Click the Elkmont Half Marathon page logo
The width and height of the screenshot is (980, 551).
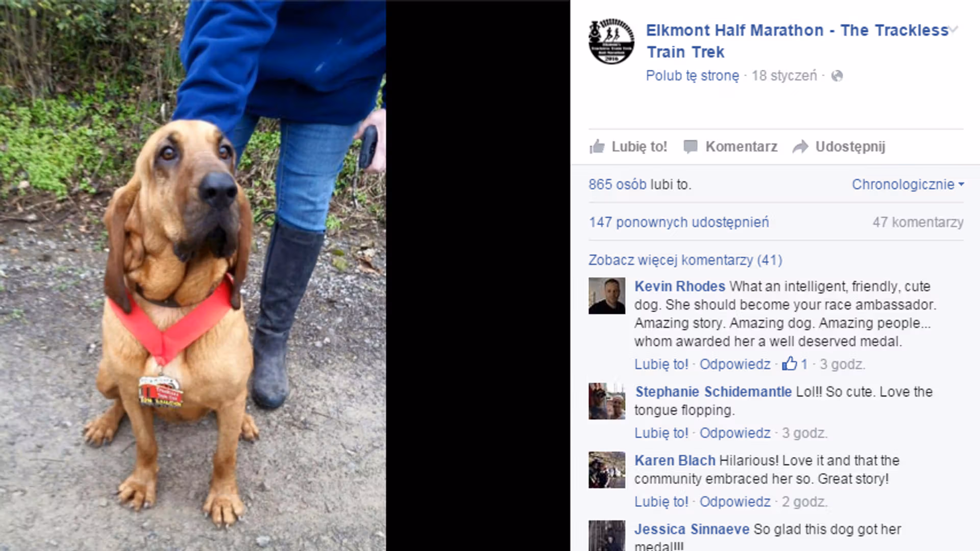point(611,41)
